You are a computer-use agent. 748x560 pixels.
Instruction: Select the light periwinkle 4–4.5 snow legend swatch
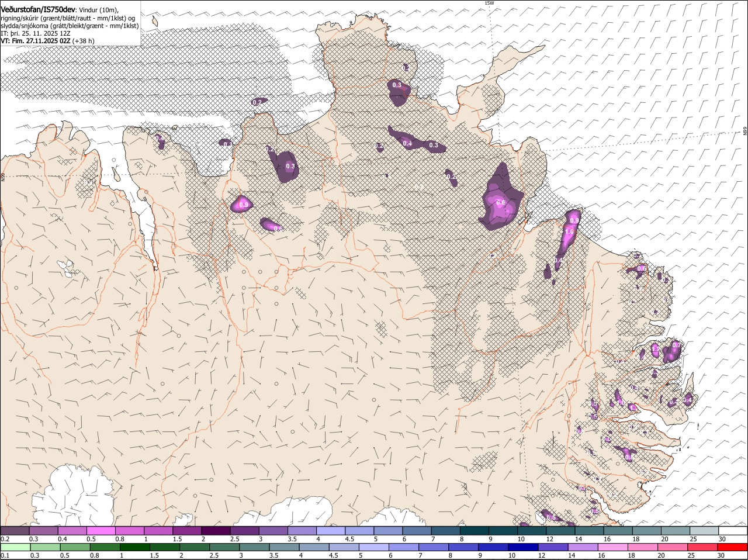pos(331,530)
